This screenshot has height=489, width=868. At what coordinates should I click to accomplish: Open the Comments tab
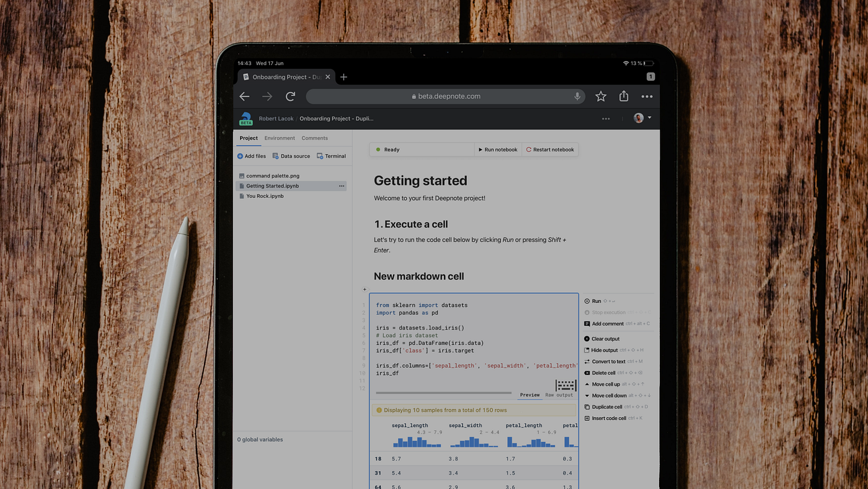point(314,138)
